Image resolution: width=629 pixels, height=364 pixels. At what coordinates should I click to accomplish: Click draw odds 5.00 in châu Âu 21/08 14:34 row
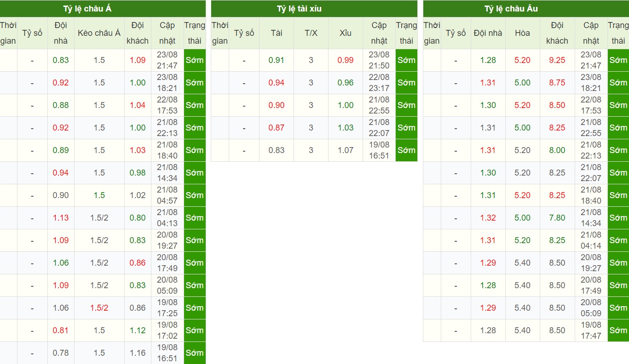click(x=523, y=218)
